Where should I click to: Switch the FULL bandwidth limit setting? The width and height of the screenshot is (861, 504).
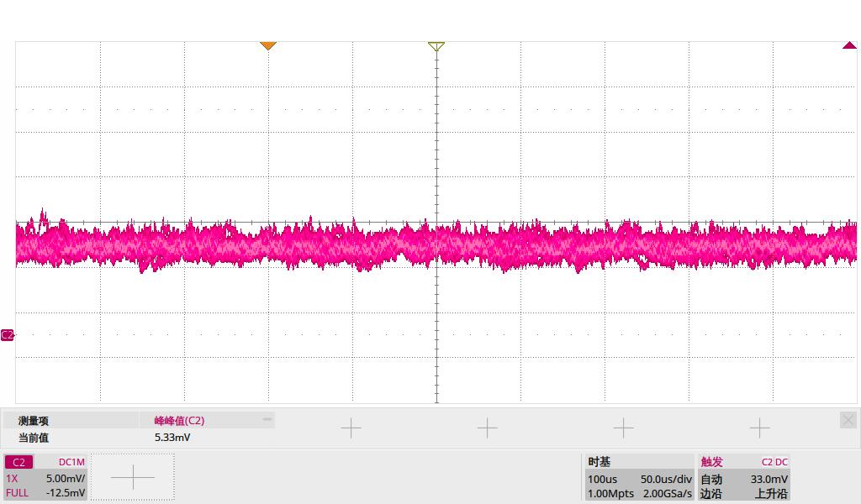click(x=17, y=493)
